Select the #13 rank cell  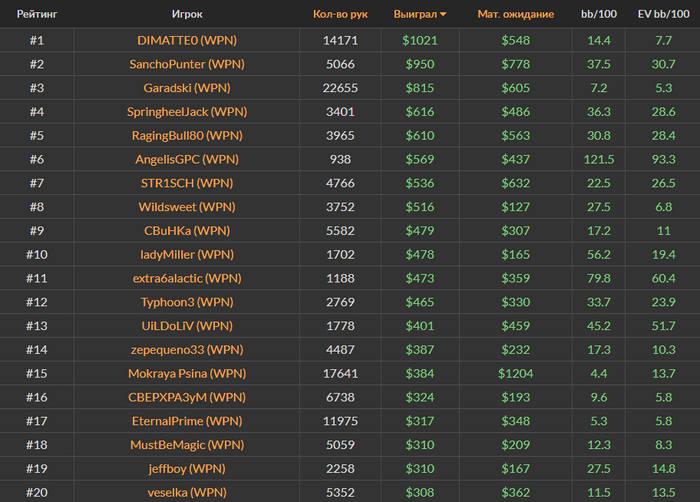click(x=36, y=326)
